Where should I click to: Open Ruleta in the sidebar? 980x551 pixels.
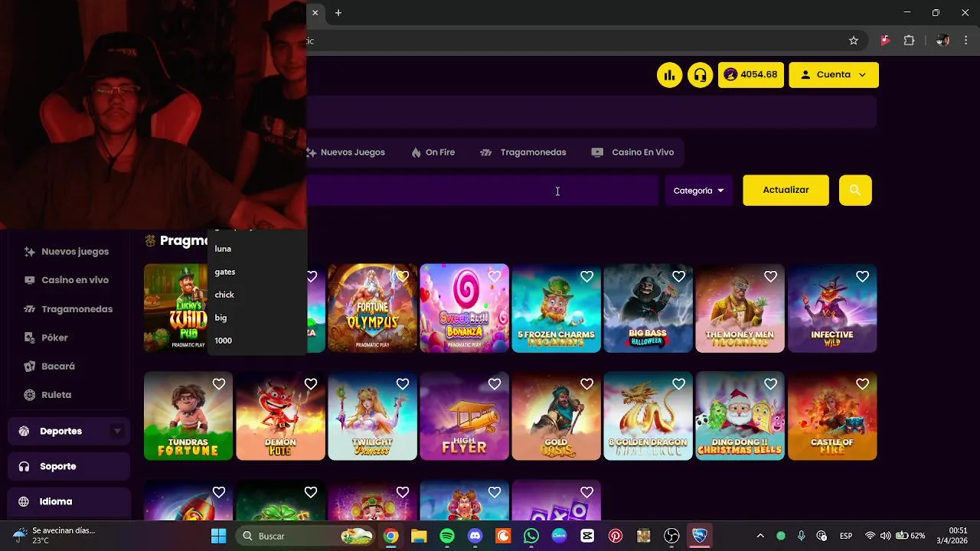(56, 395)
